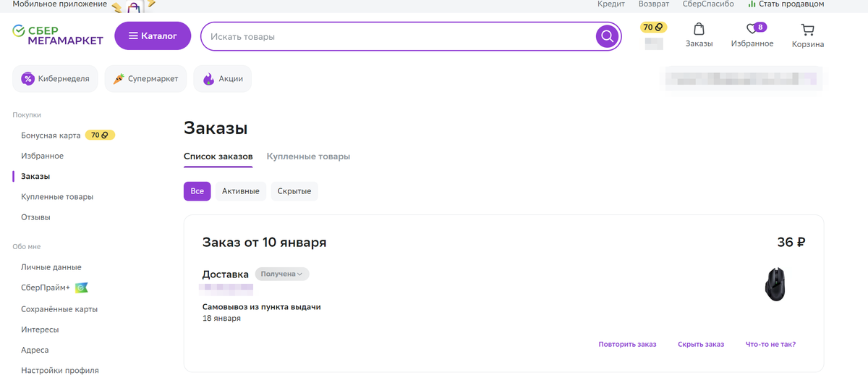868x386 pixels.
Task: Select the Все filter chip
Action: 197,191
